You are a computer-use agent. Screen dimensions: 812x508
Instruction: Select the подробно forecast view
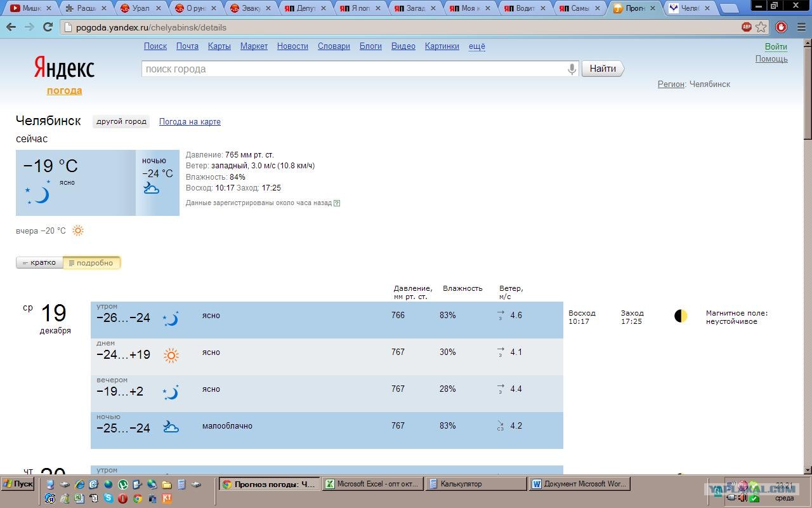(91, 263)
